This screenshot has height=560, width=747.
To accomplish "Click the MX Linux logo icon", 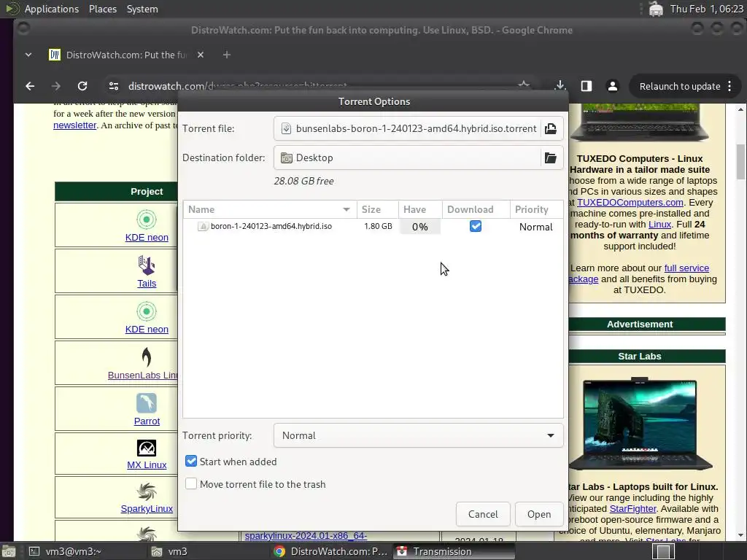I will tap(146, 448).
